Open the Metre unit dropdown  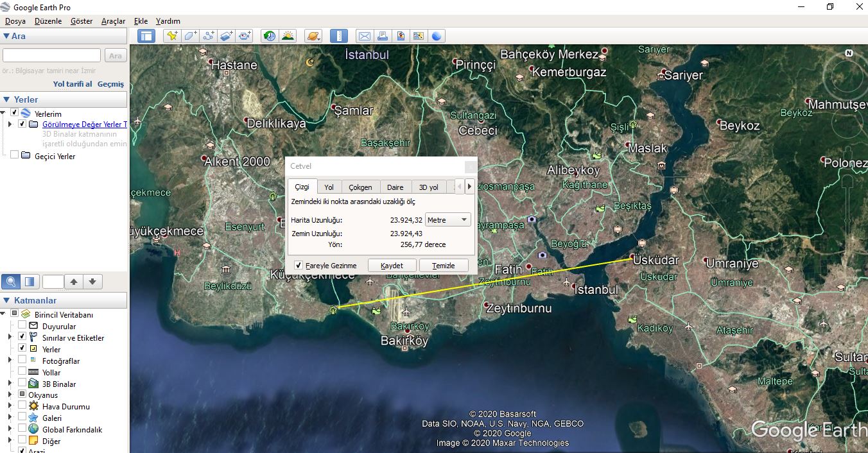[448, 220]
